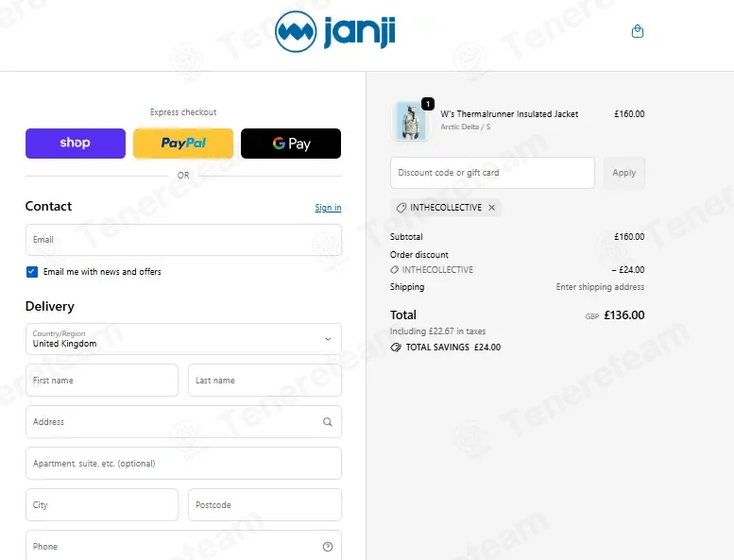Click the Janji logo
This screenshot has width=734, height=560.
click(335, 32)
